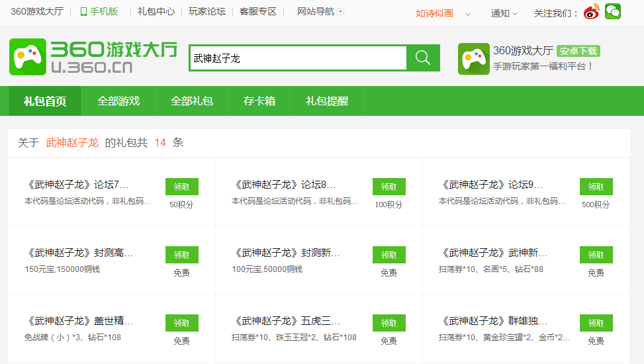Open the 手机版 link
The height and width of the screenshot is (364, 644).
tap(104, 11)
